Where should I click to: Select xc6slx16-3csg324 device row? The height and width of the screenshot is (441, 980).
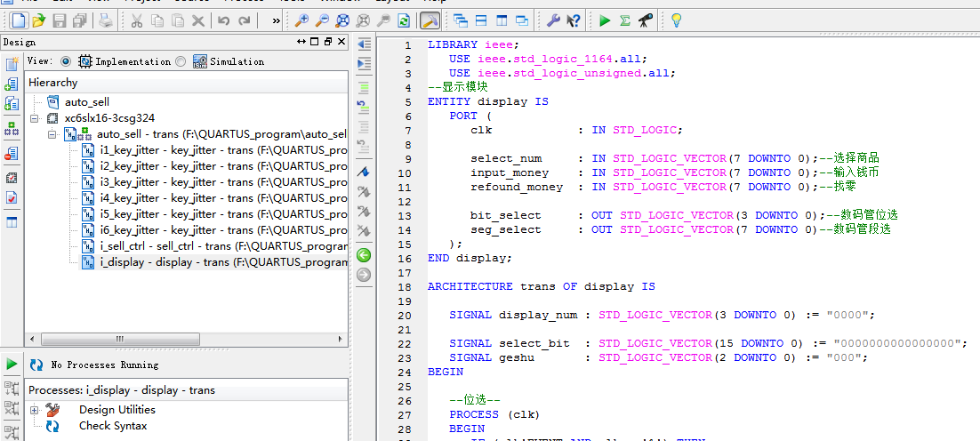tap(110, 118)
